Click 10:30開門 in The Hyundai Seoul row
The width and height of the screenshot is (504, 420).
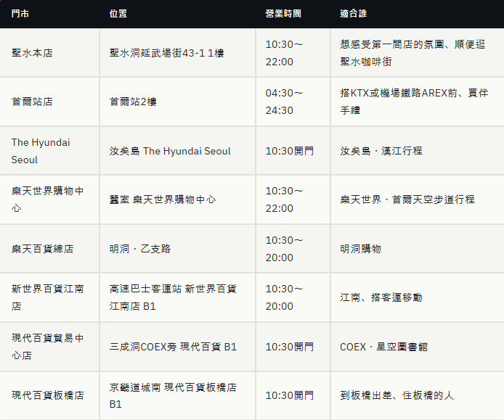[290, 151]
